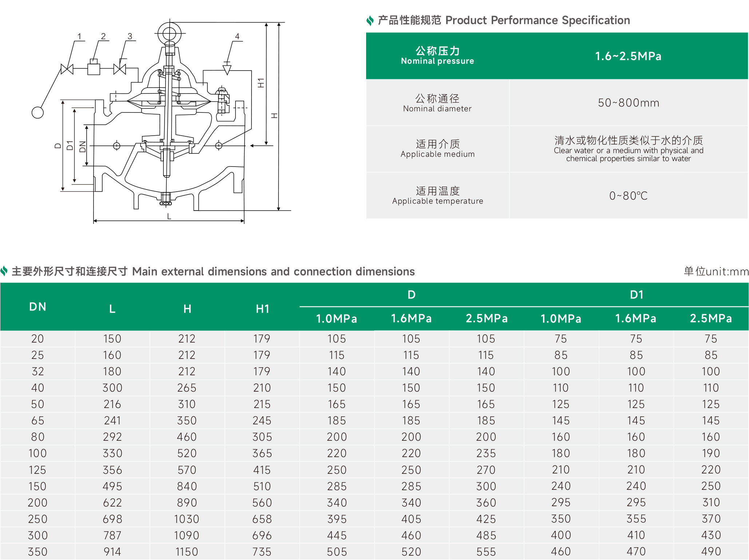Click the valve symbol labeled 3
749x560 pixels.
click(x=120, y=69)
